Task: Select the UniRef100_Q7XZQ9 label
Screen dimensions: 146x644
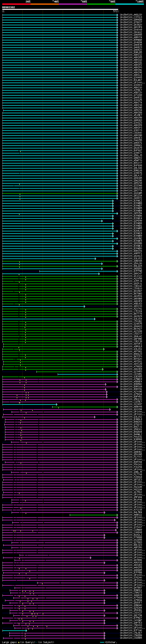Action: [131, 95]
